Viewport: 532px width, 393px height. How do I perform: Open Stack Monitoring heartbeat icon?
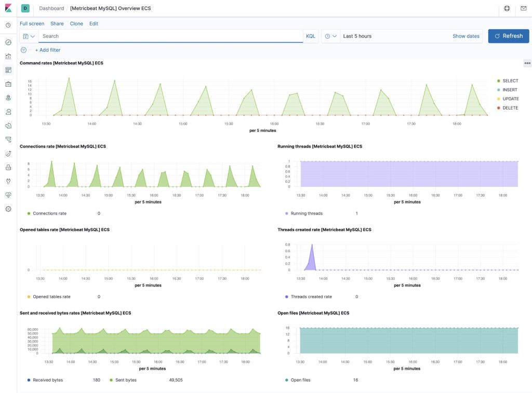tap(8, 195)
